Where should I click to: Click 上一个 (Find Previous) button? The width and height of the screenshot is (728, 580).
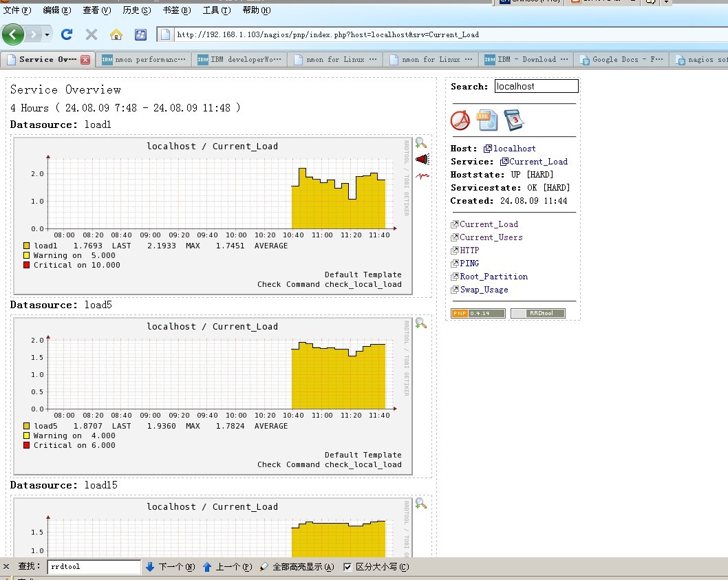pos(228,566)
